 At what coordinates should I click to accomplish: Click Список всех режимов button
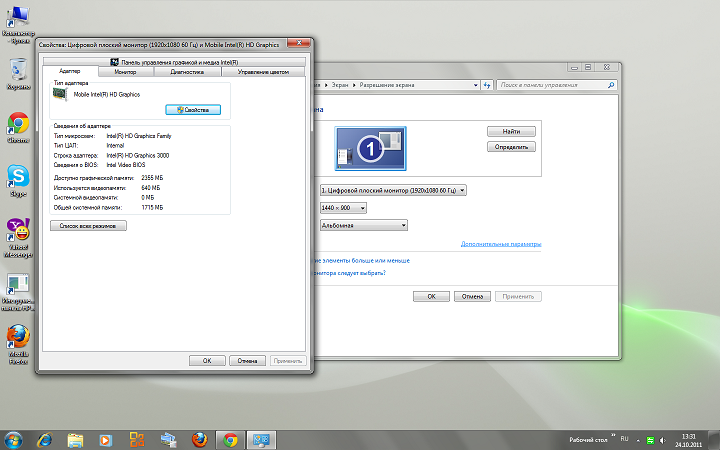pyautogui.click(x=88, y=225)
